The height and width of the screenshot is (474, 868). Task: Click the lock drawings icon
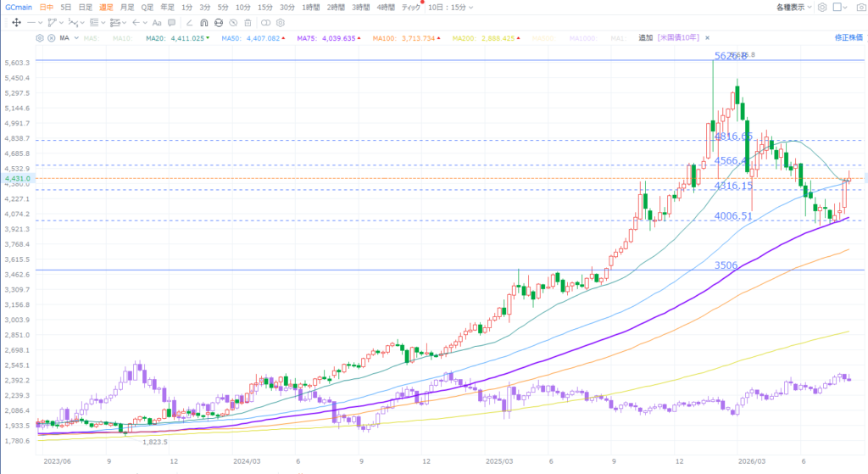[x=219, y=23]
